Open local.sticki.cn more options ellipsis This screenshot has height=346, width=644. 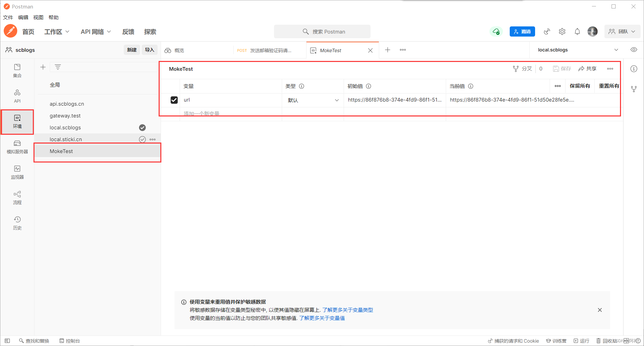[153, 139]
